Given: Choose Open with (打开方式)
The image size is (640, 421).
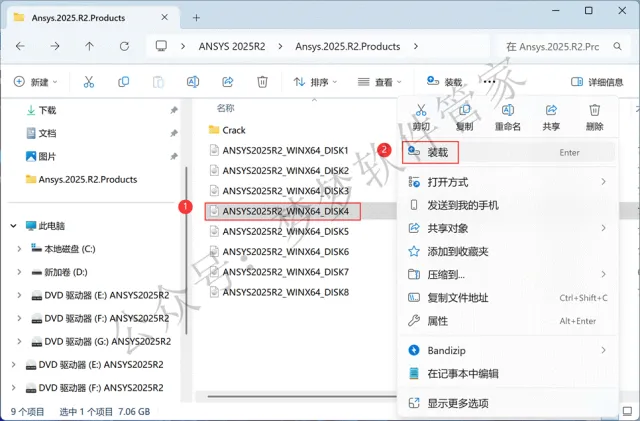Looking at the screenshot, I should 509,182.
